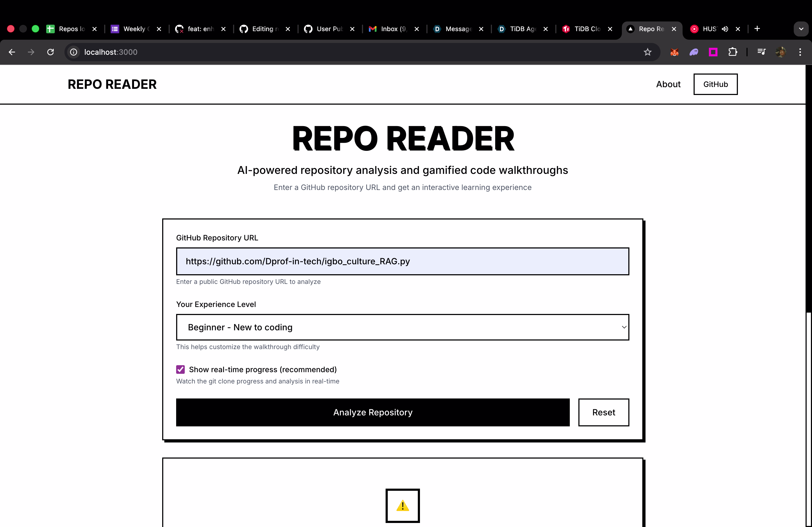Click the warning triangle indicator
This screenshot has height=527, width=812.
(x=403, y=506)
